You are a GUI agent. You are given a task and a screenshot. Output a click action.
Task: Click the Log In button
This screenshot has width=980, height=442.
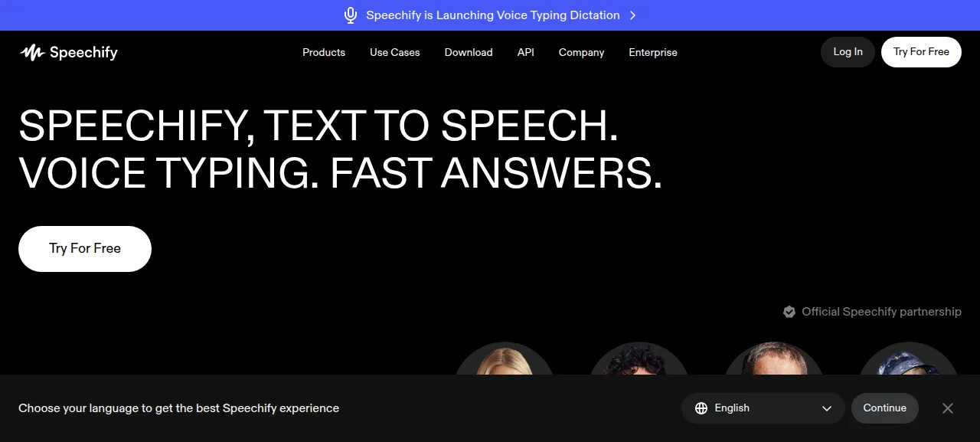coord(848,52)
